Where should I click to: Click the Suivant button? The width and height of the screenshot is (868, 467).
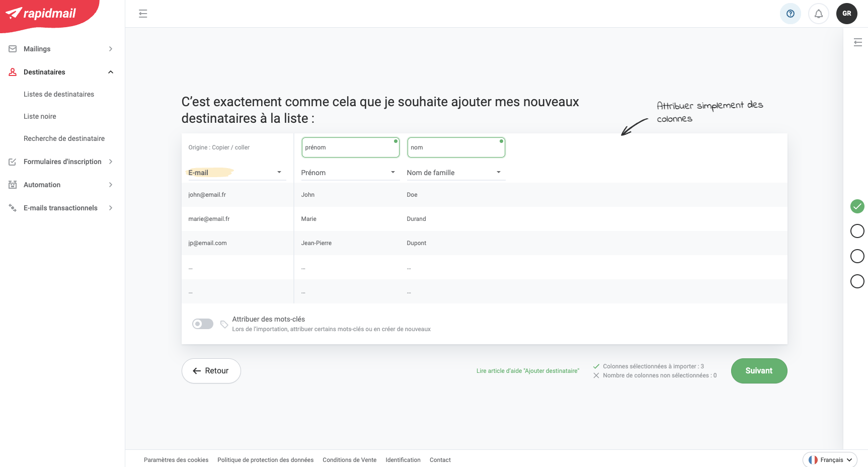pos(758,371)
